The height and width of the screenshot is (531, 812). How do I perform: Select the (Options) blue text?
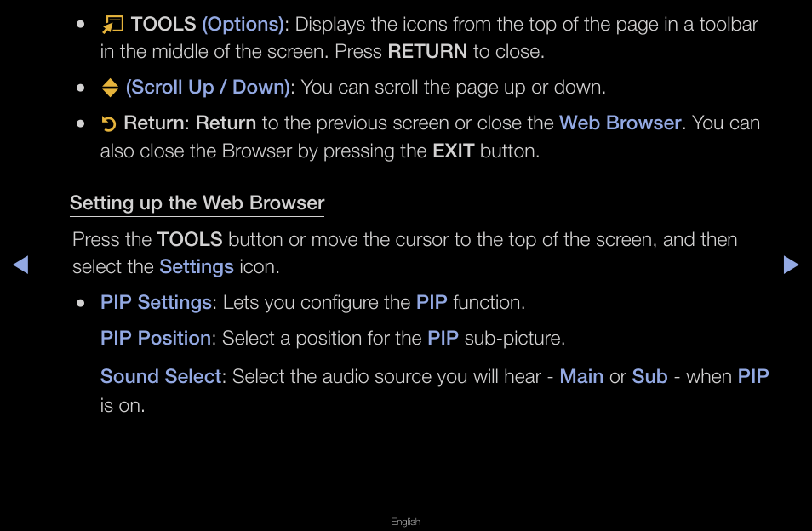click(x=243, y=25)
